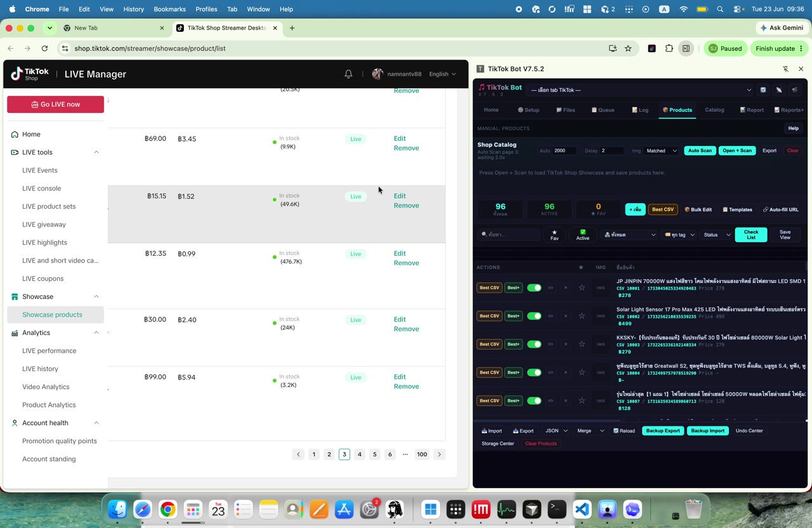Image resolution: width=812 pixels, height=528 pixels.
Task: Delete the JP JINPIN product with X icon
Action: coord(566,287)
